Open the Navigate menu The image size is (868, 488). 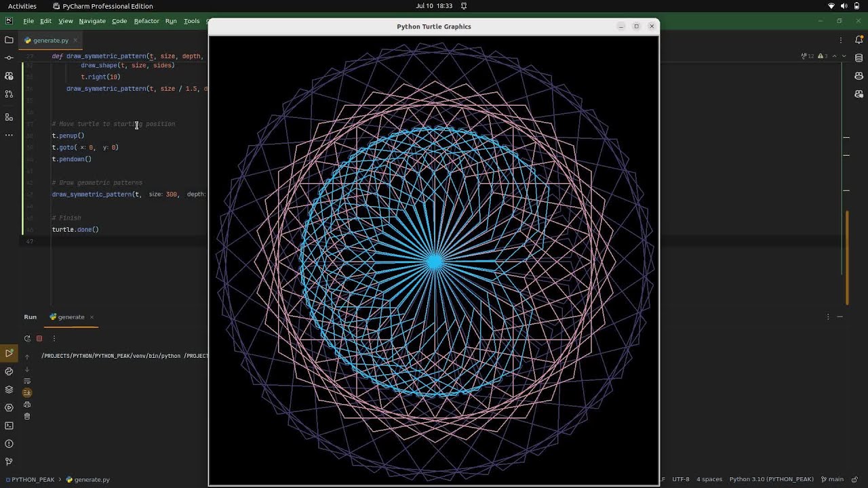[x=92, y=21]
